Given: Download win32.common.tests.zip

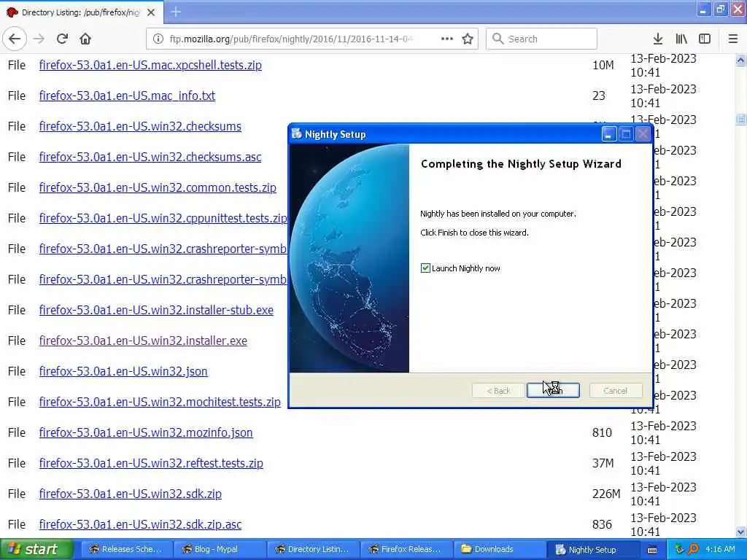Looking at the screenshot, I should pyautogui.click(x=158, y=187).
